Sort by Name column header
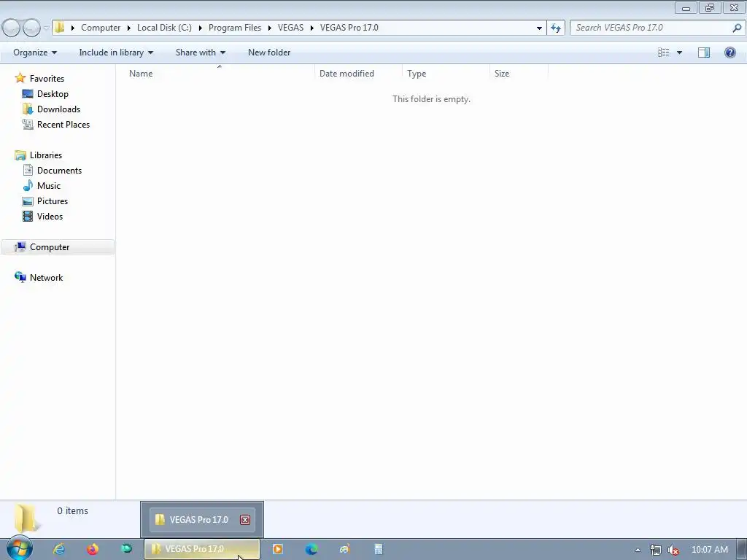This screenshot has width=747, height=560. (x=216, y=74)
